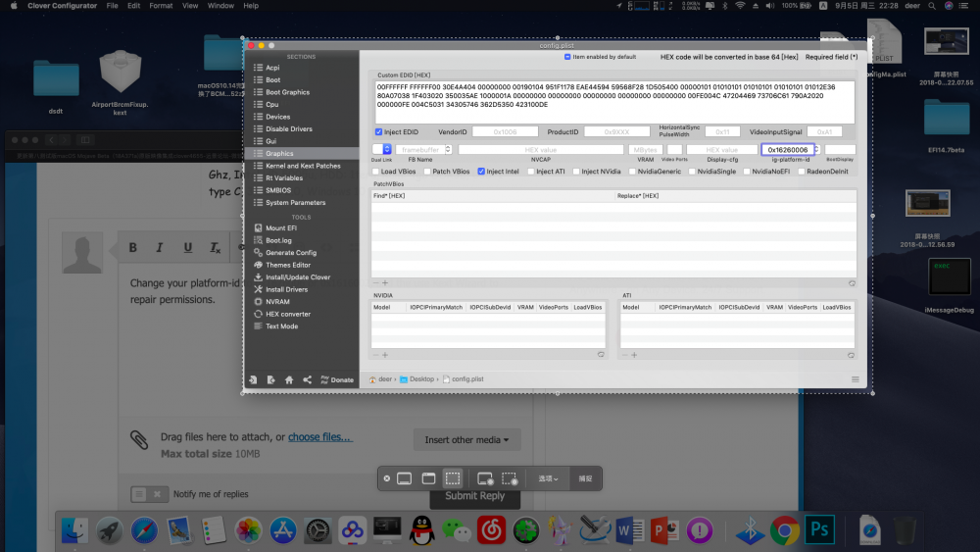Screen dimensions: 980x552
Task: Open the Edit menu
Action: tap(133, 6)
